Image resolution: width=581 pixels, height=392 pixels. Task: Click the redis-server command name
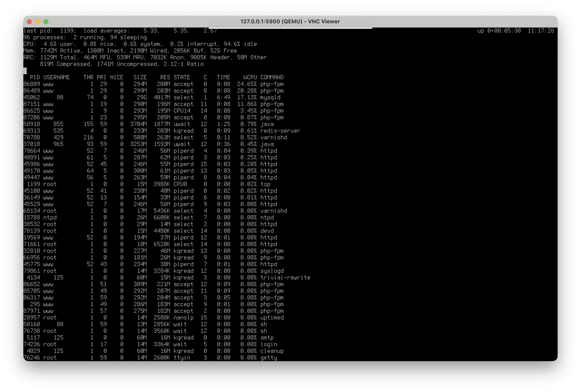click(280, 131)
